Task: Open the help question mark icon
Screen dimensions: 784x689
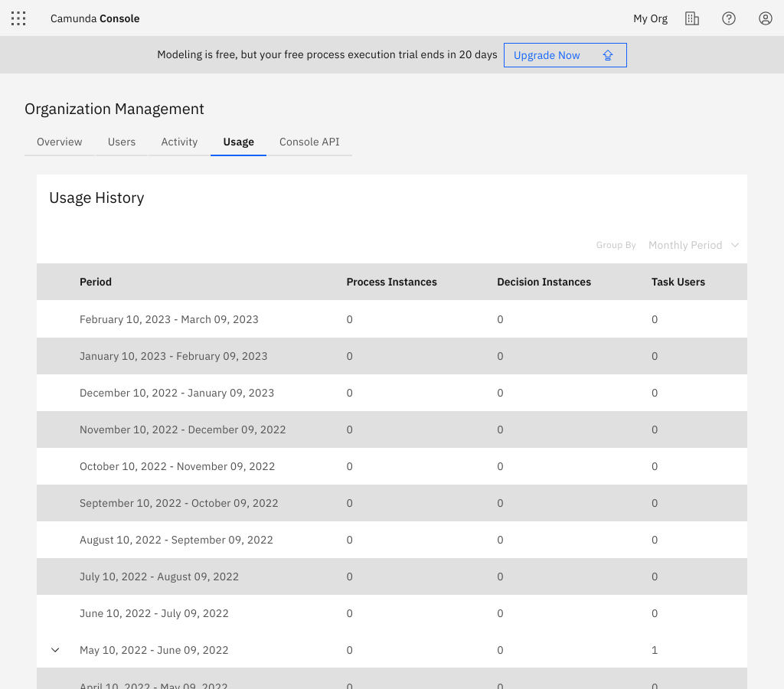Action: 728,18
